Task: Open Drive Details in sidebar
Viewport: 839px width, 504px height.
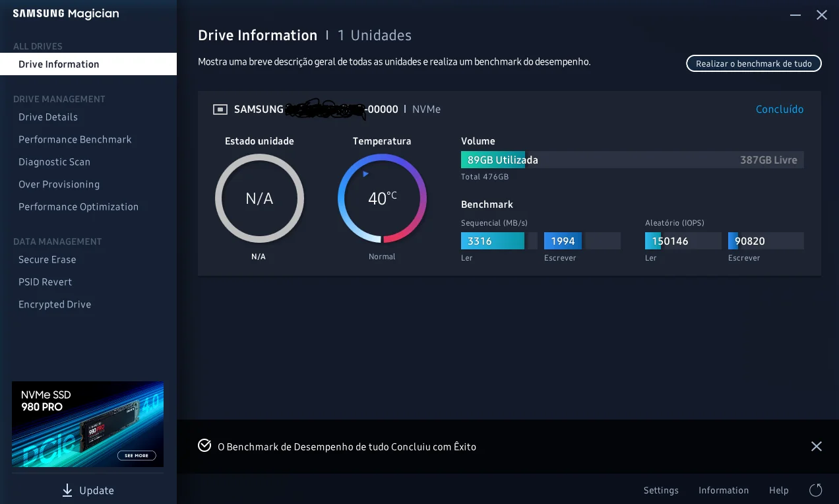Action: [48, 117]
